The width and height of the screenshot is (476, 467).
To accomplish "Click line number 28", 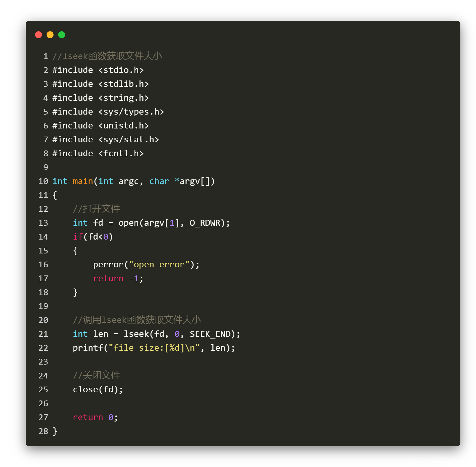I will [x=43, y=431].
